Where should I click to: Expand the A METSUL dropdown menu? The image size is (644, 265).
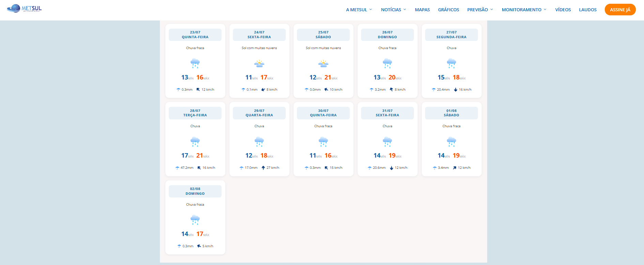(359, 10)
